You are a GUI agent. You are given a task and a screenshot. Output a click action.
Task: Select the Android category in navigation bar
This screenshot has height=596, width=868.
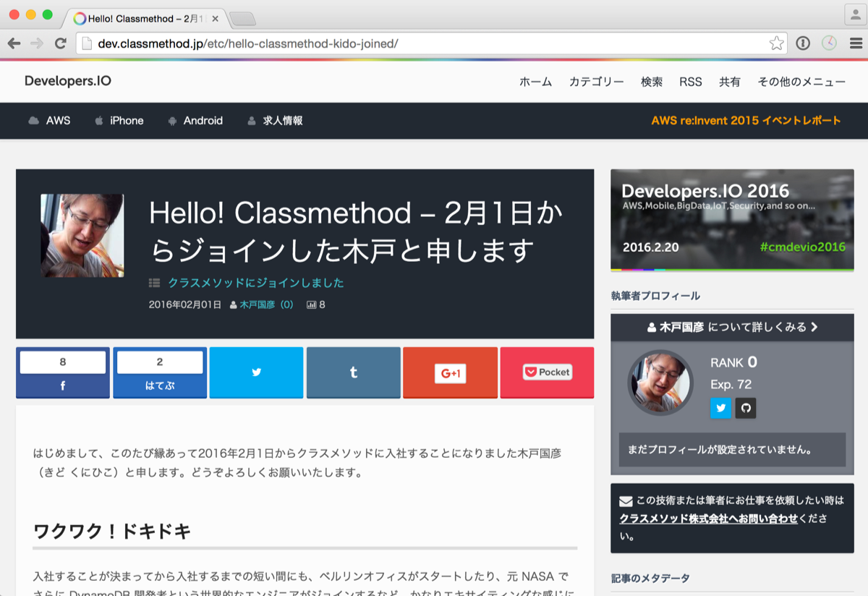click(x=195, y=121)
